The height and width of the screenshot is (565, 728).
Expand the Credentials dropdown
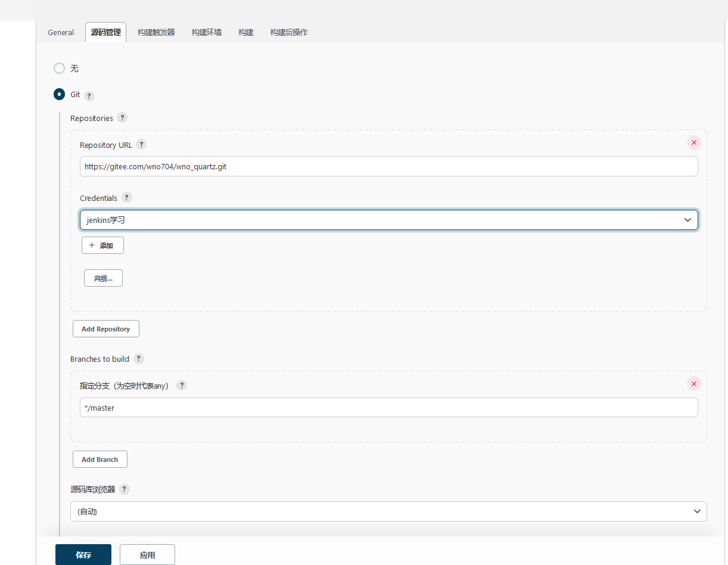[x=388, y=220]
